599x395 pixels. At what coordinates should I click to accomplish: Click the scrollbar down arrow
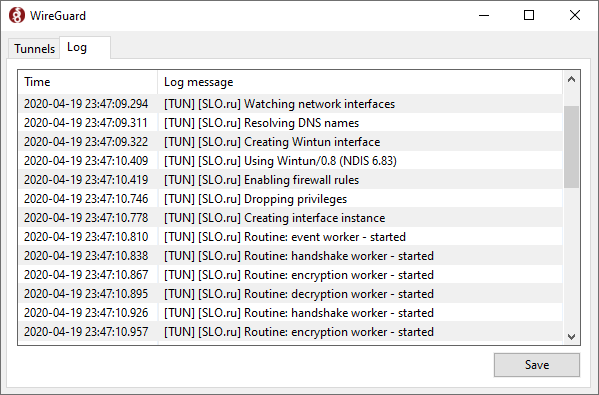pos(571,337)
